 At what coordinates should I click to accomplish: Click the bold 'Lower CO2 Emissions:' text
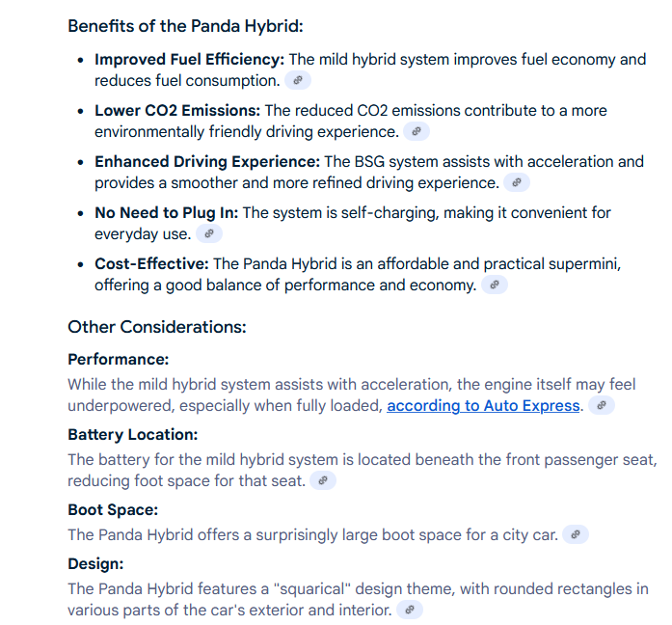point(177,111)
